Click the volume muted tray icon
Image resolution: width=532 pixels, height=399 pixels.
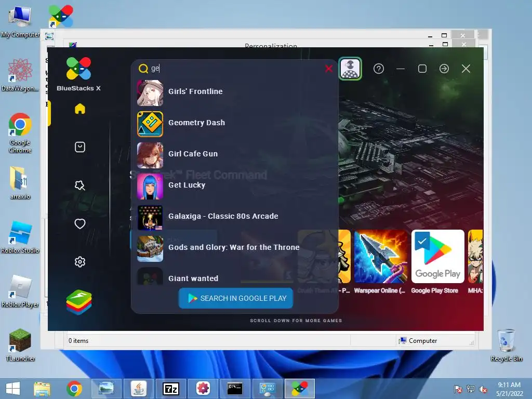pyautogui.click(x=483, y=389)
